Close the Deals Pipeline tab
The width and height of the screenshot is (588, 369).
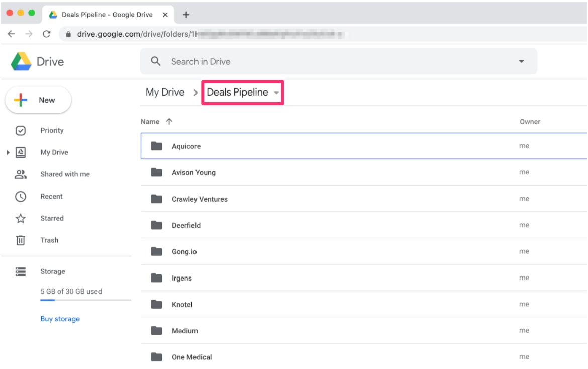click(165, 15)
